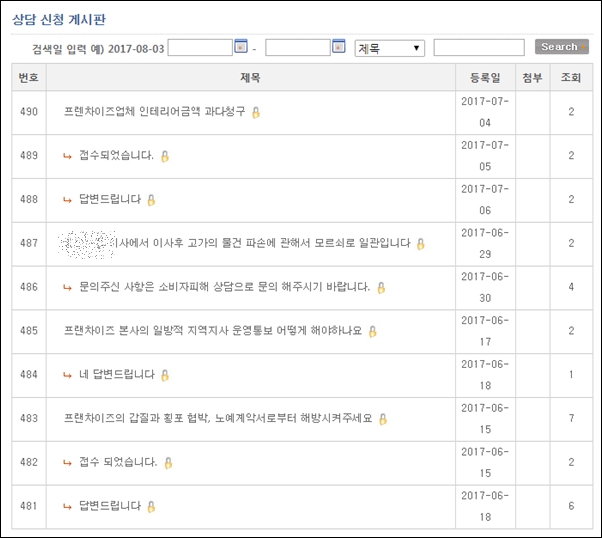Open the start date calendar picker

click(240, 47)
